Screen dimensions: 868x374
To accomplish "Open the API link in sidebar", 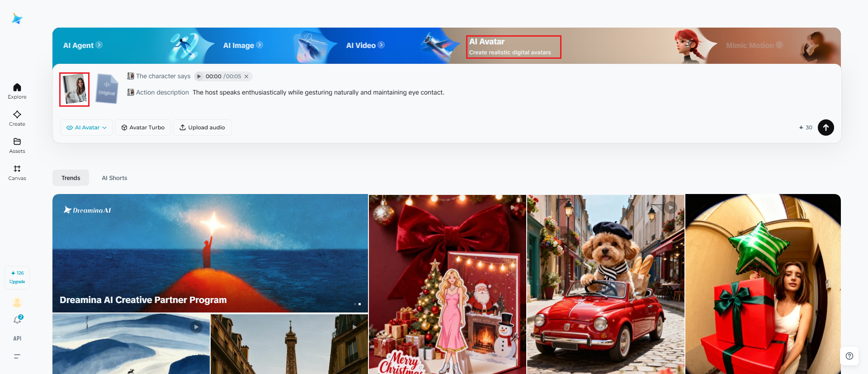I will [x=17, y=338].
